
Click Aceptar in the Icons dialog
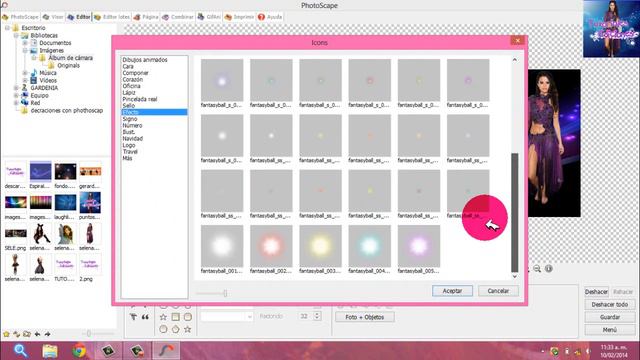(x=452, y=291)
